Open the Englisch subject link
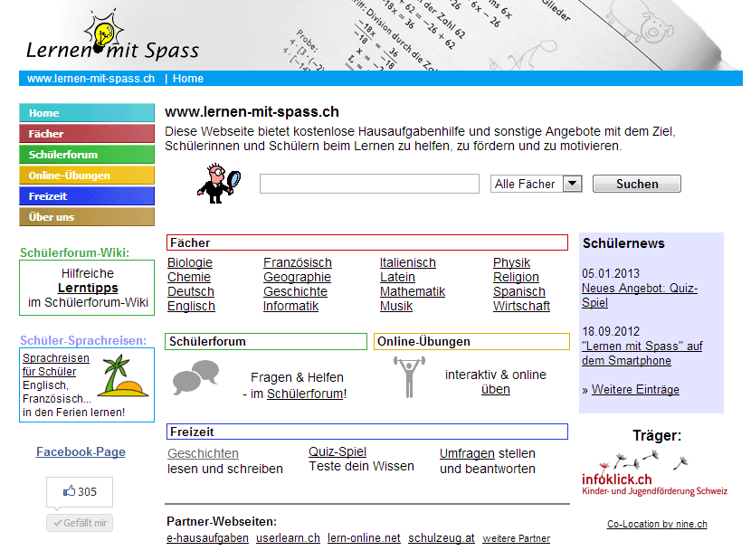This screenshot has width=751, height=560. tap(191, 306)
